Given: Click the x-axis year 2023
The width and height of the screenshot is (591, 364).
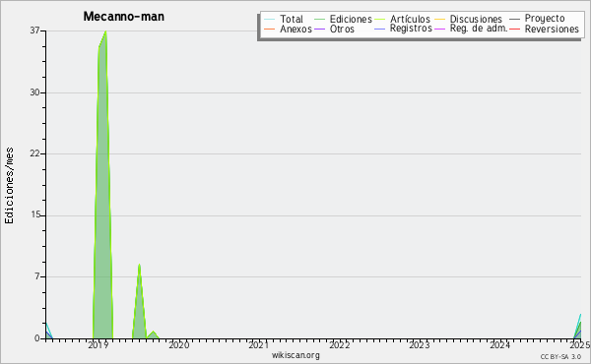Looking at the screenshot, I should tap(420, 345).
